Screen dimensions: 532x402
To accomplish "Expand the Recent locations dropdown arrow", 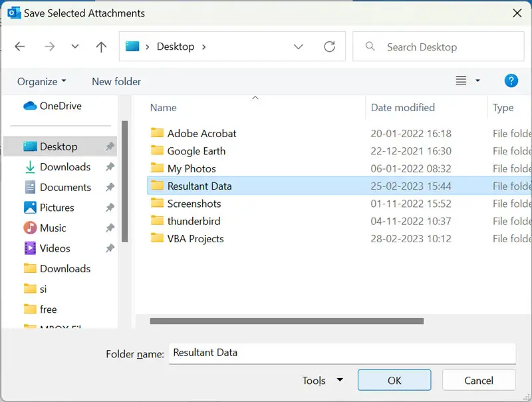I will [75, 47].
